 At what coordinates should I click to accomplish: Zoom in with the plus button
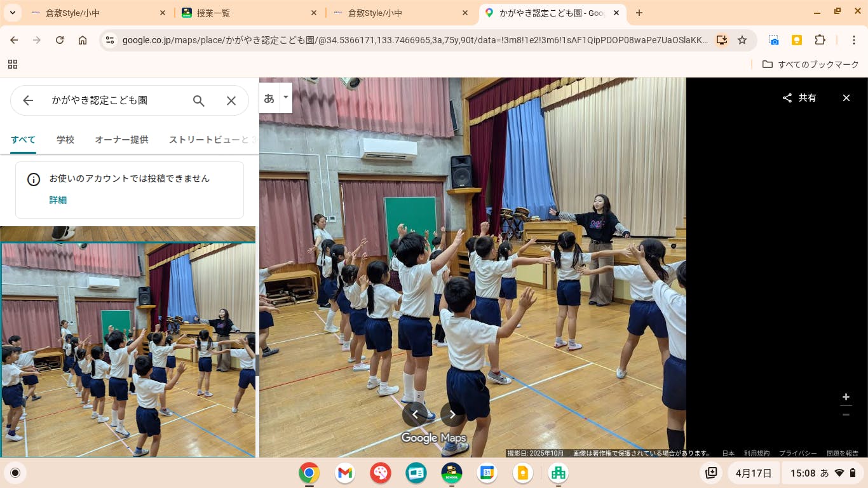[x=846, y=397]
